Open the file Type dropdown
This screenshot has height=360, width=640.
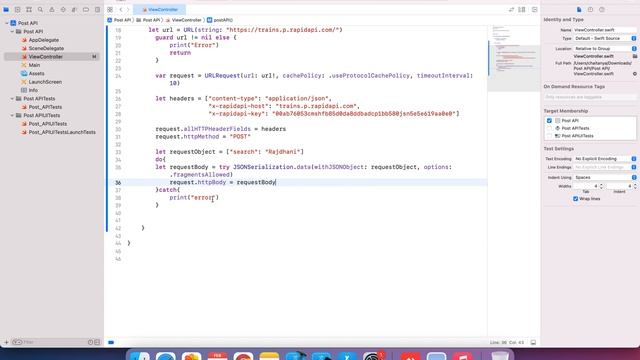(605, 38)
